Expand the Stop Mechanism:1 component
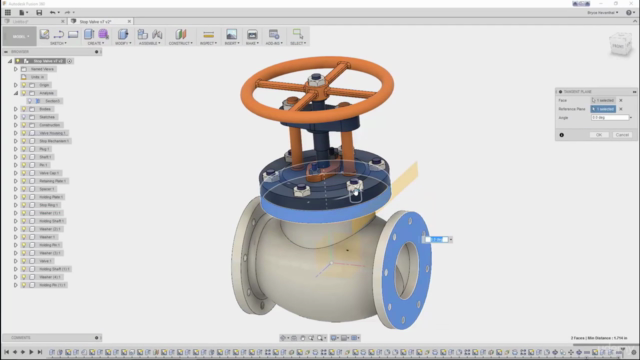The width and height of the screenshot is (640, 360). (16, 141)
